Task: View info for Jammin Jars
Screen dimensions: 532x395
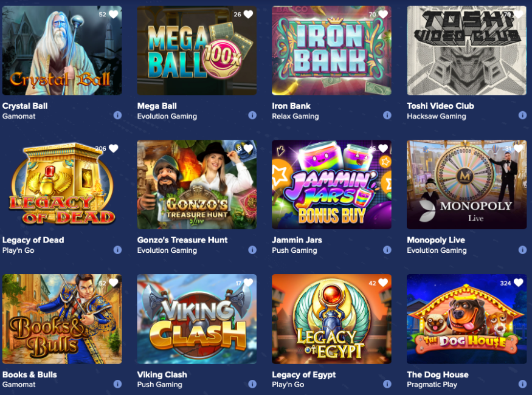Action: point(387,250)
